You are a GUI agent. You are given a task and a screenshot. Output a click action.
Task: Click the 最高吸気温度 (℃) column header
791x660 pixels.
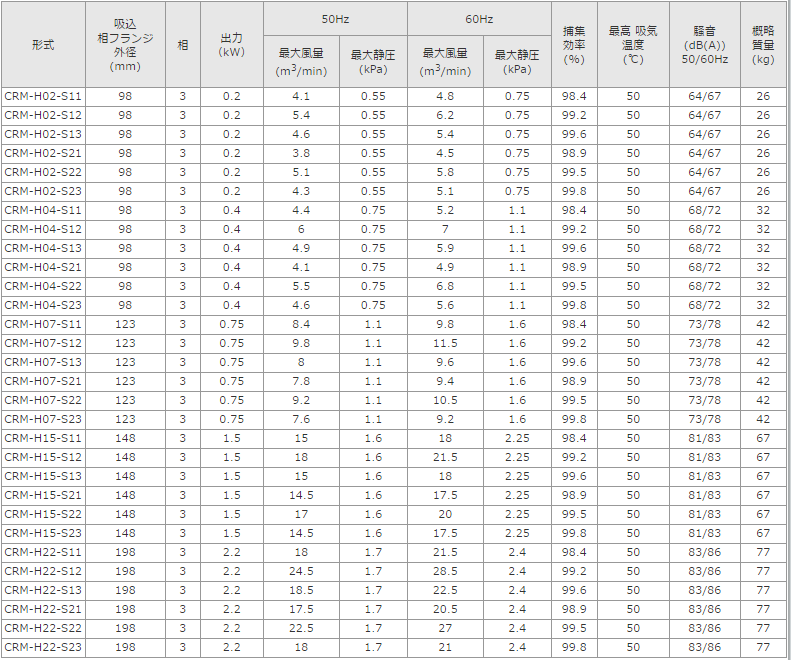[x=632, y=45]
